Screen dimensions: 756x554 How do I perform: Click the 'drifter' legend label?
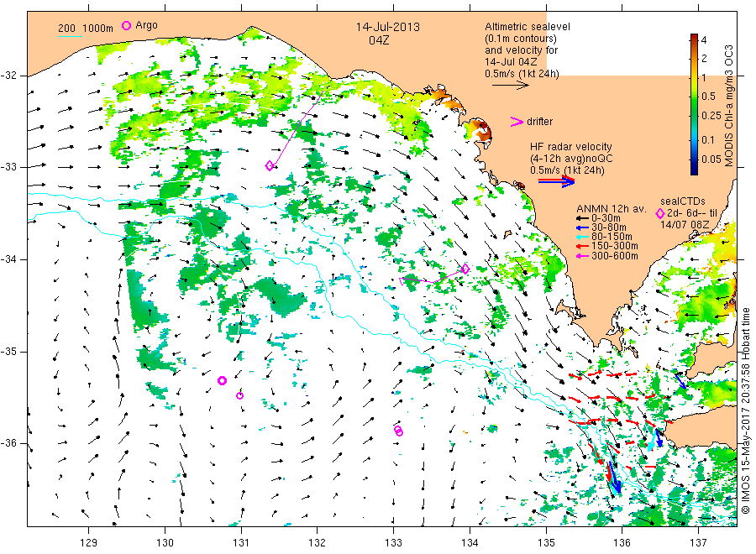pyautogui.click(x=539, y=122)
